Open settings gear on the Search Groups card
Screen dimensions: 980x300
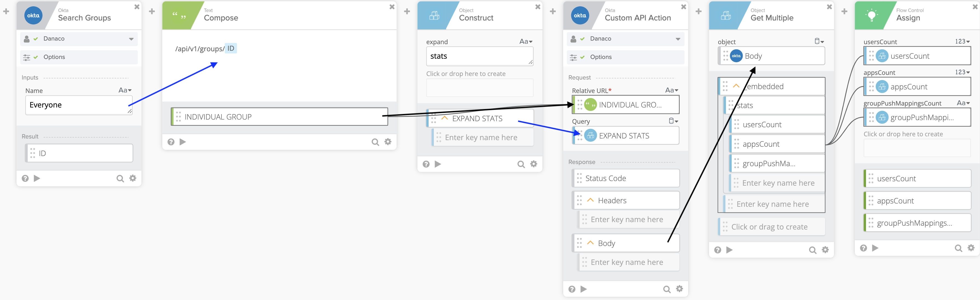click(133, 178)
